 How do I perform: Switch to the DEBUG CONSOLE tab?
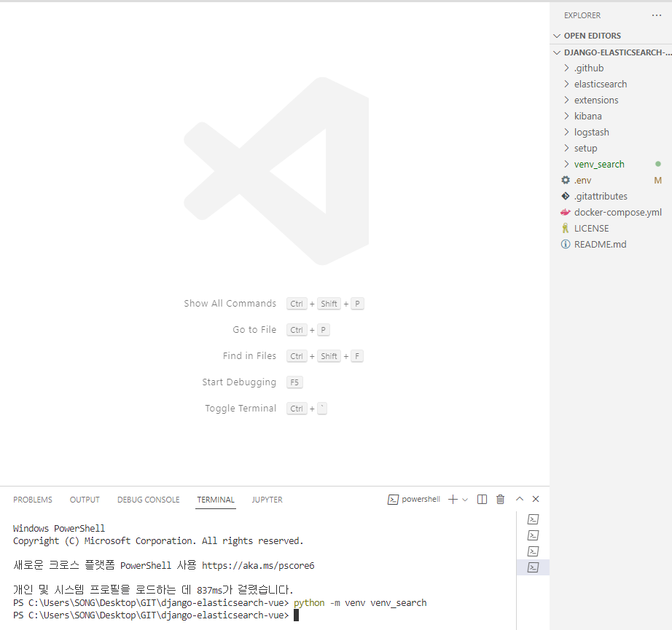(x=148, y=500)
